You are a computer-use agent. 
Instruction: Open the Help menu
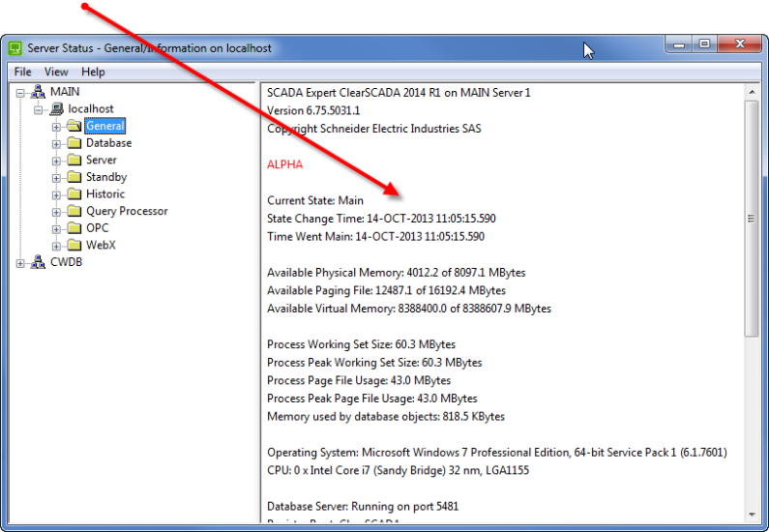tap(93, 72)
